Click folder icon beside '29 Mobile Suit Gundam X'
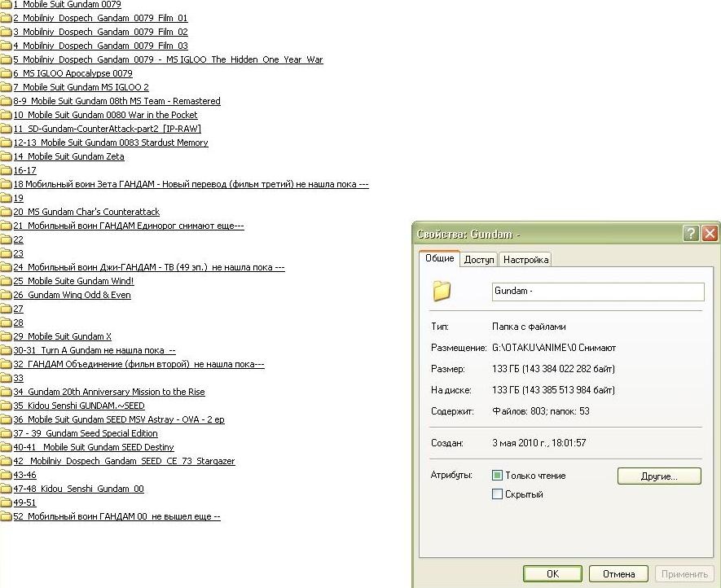The image size is (721, 588). pos(6,336)
